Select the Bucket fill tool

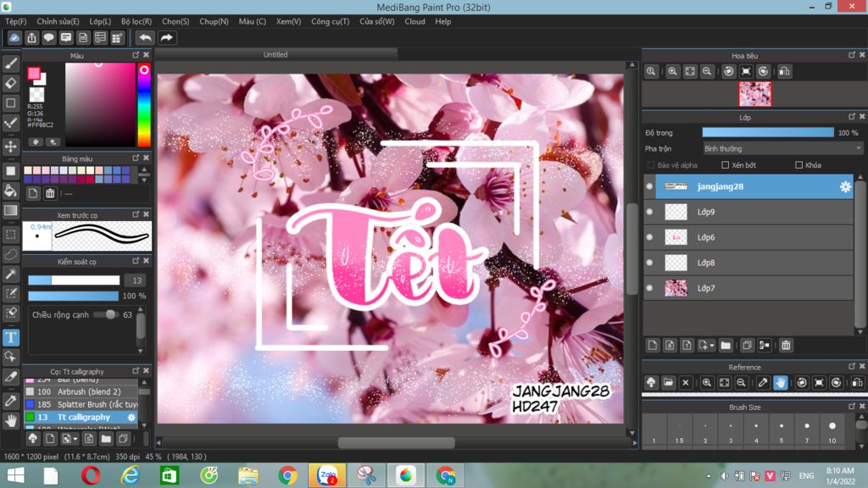pyautogui.click(x=10, y=191)
